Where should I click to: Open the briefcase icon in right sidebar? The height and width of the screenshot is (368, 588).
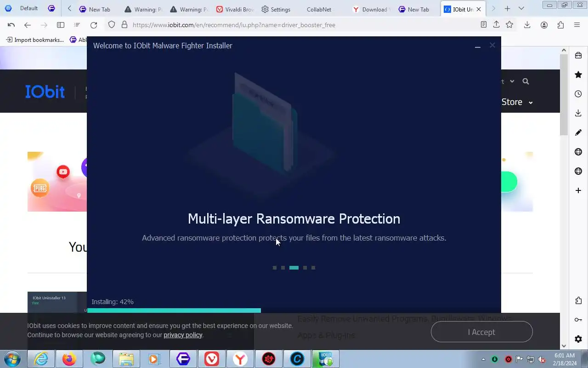pyautogui.click(x=578, y=55)
